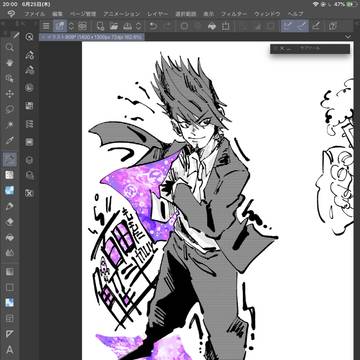Image resolution: width=360 pixels, height=360 pixels.
Task: Click the open folder icon
Action: (114, 26)
